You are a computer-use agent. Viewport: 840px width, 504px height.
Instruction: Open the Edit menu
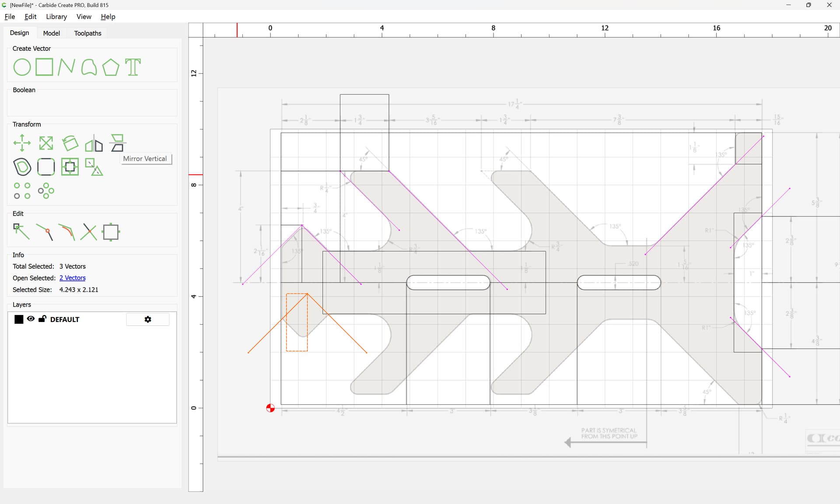pyautogui.click(x=30, y=17)
